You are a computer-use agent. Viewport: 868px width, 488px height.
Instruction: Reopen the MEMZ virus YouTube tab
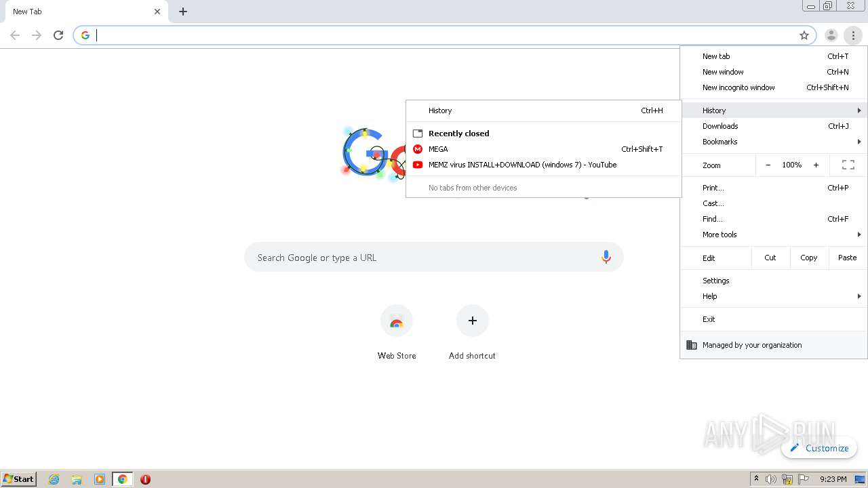pos(543,165)
